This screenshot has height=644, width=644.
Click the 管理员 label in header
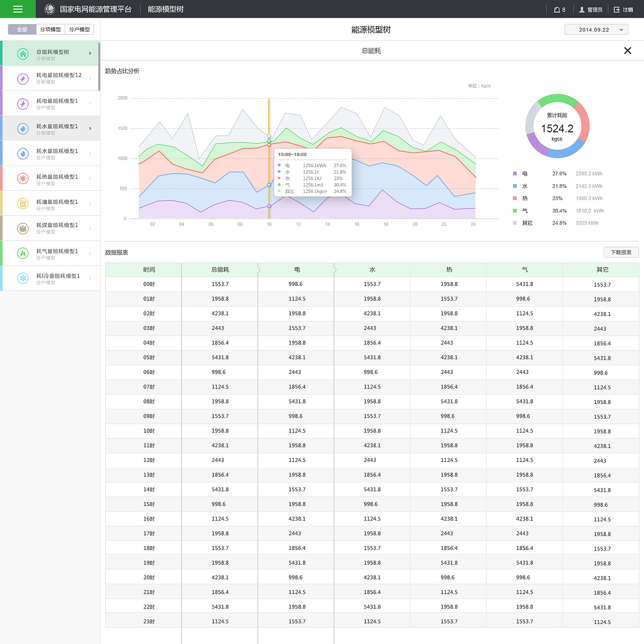595,10
